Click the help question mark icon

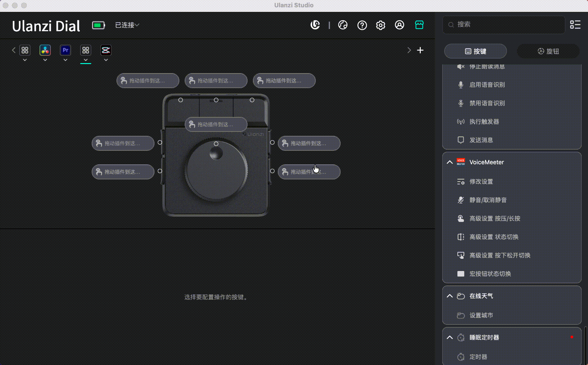pyautogui.click(x=362, y=25)
